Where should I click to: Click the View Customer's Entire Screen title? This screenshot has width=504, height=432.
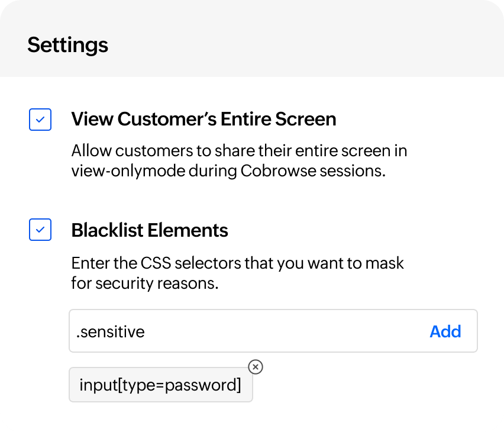(x=203, y=119)
